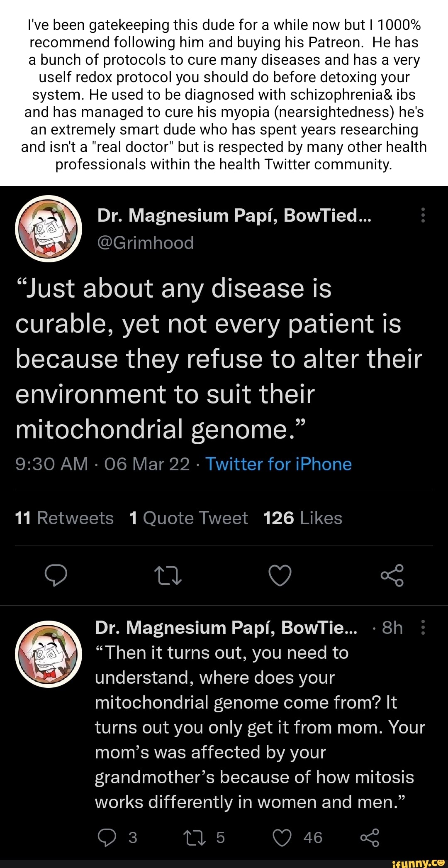This screenshot has height=868, width=448.
Task: Open the reply tweet's three-dot menu
Action: (x=423, y=627)
